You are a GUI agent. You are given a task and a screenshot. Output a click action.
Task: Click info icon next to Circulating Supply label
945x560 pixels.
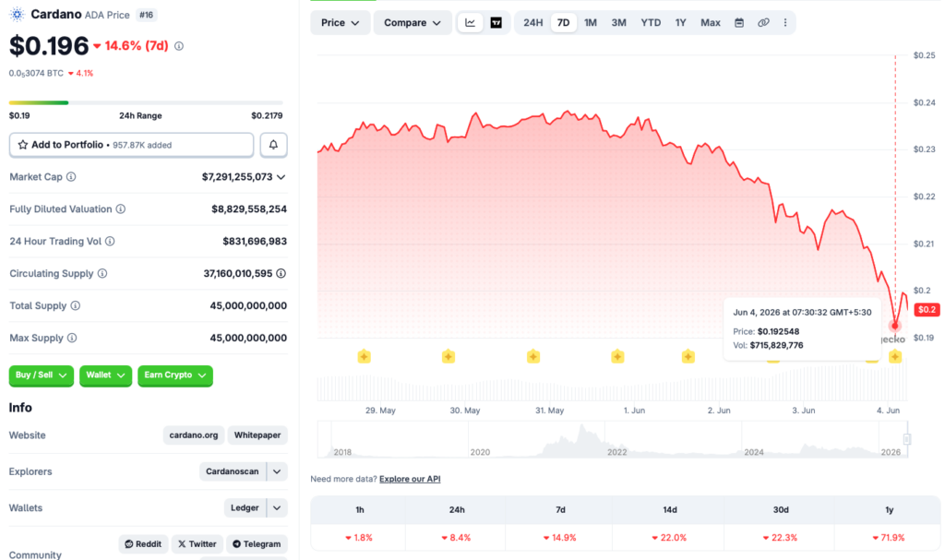click(x=102, y=274)
